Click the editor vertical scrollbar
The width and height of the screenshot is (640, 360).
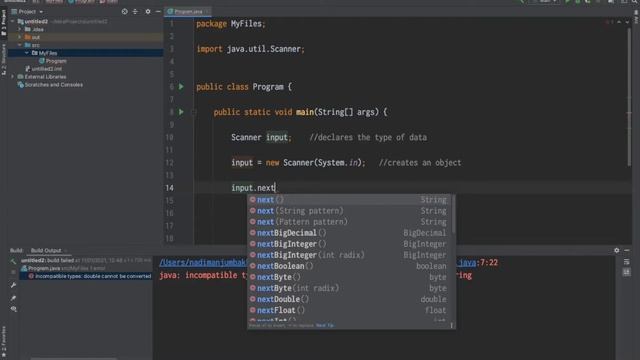[x=629, y=98]
